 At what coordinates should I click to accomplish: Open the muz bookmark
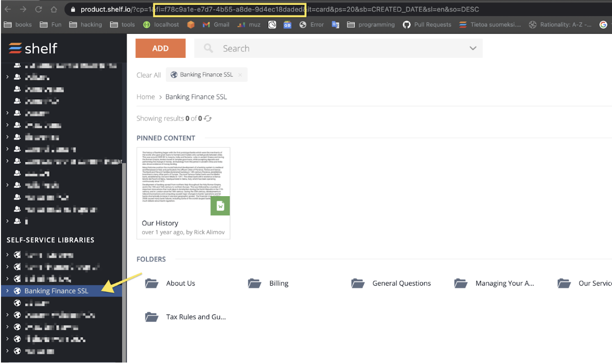click(249, 24)
